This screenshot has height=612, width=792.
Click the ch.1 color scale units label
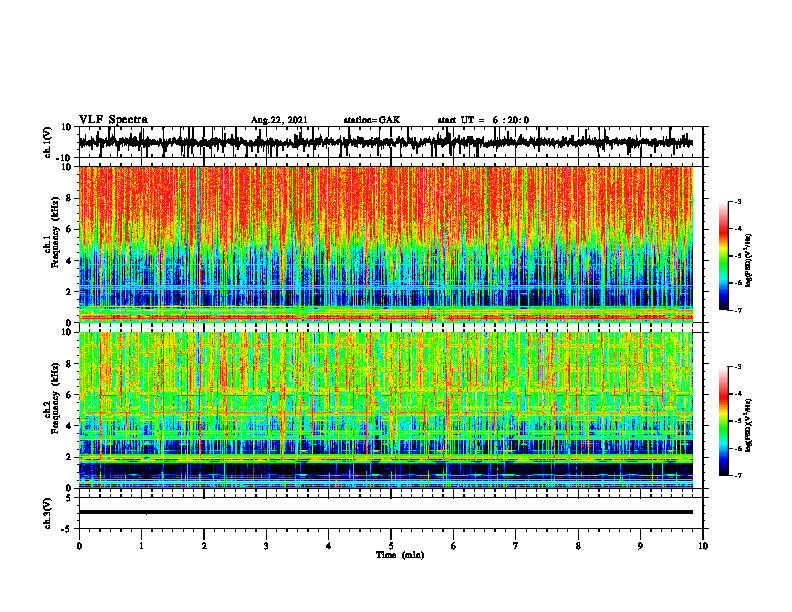(x=749, y=261)
